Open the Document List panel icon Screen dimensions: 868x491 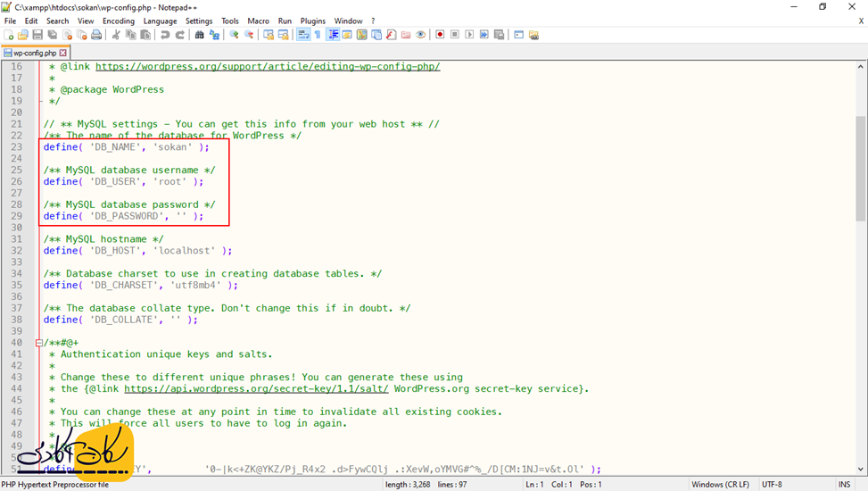click(x=376, y=35)
